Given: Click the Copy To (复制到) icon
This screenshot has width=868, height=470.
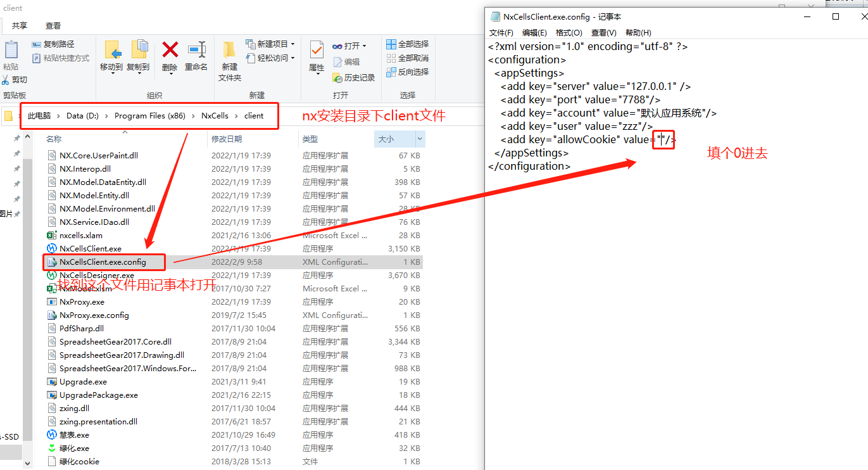Looking at the screenshot, I should 138,51.
